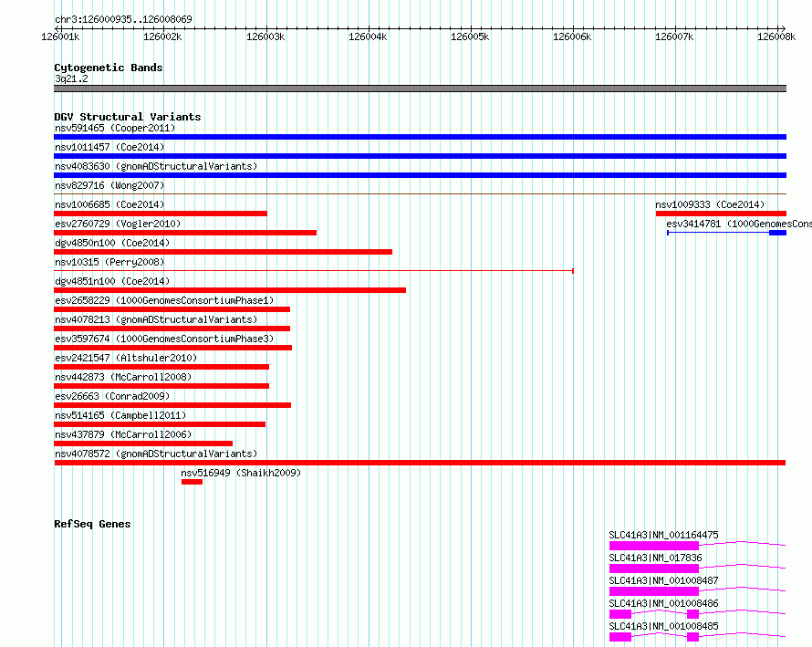812x647 pixels.
Task: Open SLC41A3|NM_001008486 transcript label
Action: point(663,603)
